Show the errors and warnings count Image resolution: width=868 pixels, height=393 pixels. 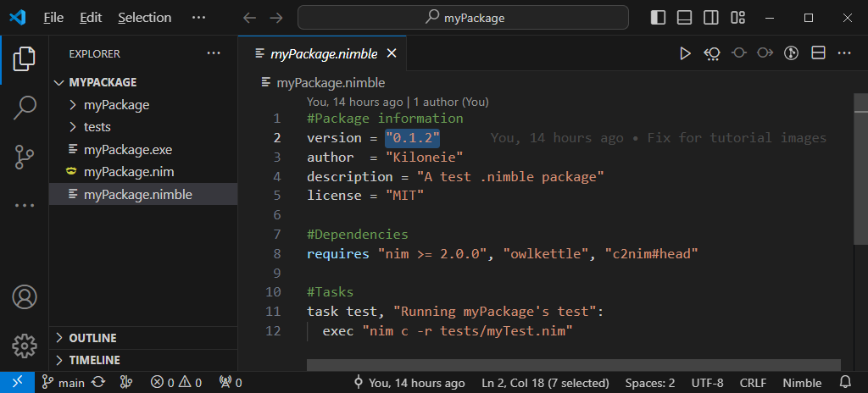tap(176, 383)
